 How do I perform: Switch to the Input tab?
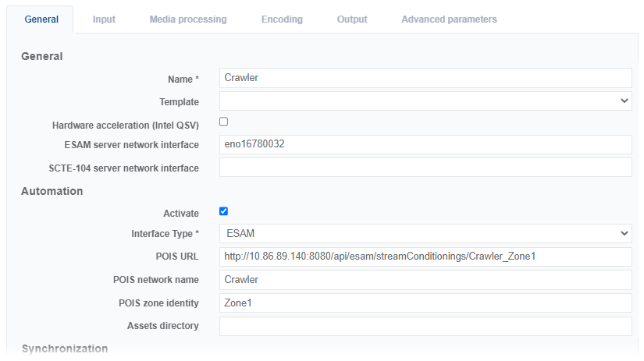104,19
